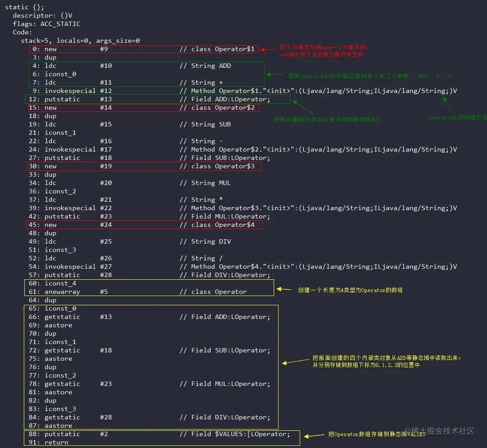Screen dimensions: 487x448
Task: Click the green "Operator$1的构造方法" annotation
Action: (x=457, y=118)
